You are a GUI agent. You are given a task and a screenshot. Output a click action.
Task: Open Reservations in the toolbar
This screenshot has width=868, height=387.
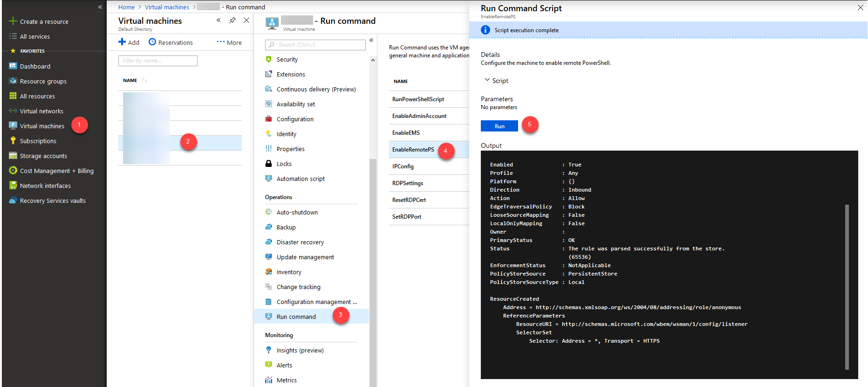click(171, 42)
